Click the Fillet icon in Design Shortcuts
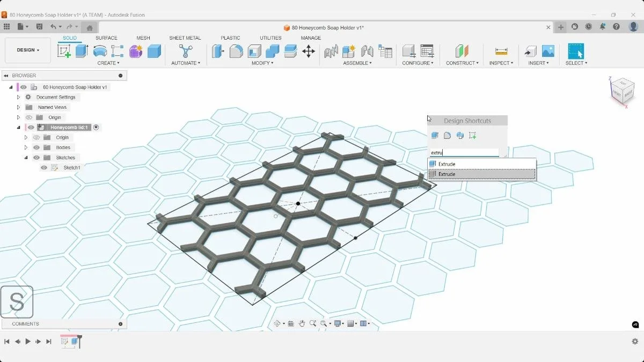Image resolution: width=644 pixels, height=362 pixels. 447,135
